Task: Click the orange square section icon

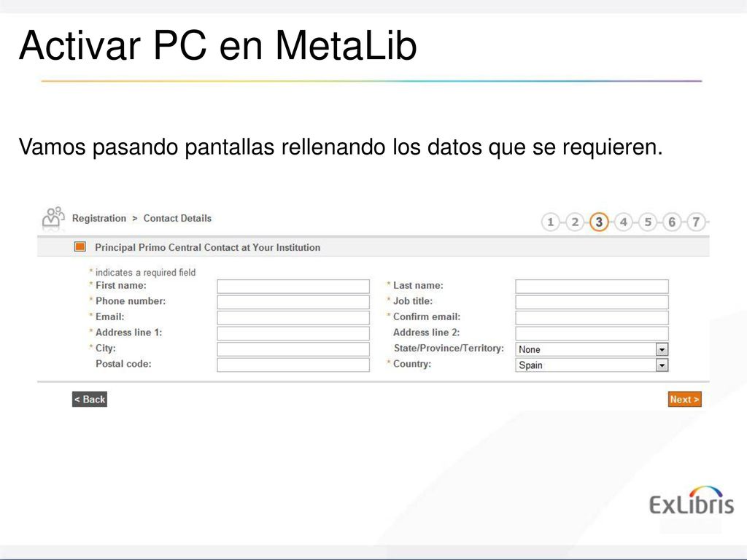Action: (80, 246)
